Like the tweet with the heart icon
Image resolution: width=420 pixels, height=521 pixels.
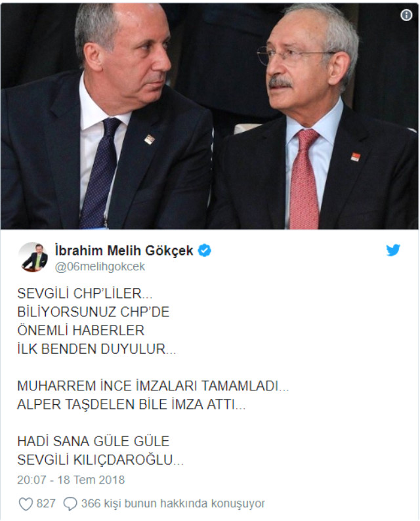pos(26,504)
